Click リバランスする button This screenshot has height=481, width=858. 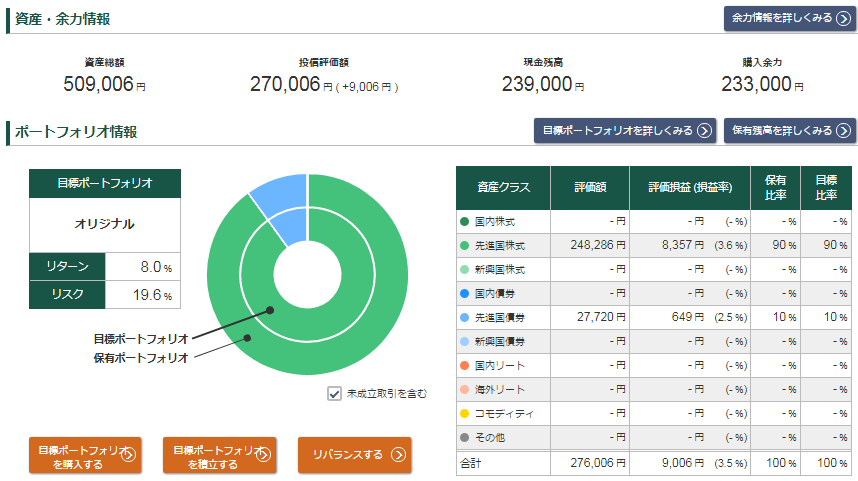pyautogui.click(x=355, y=455)
